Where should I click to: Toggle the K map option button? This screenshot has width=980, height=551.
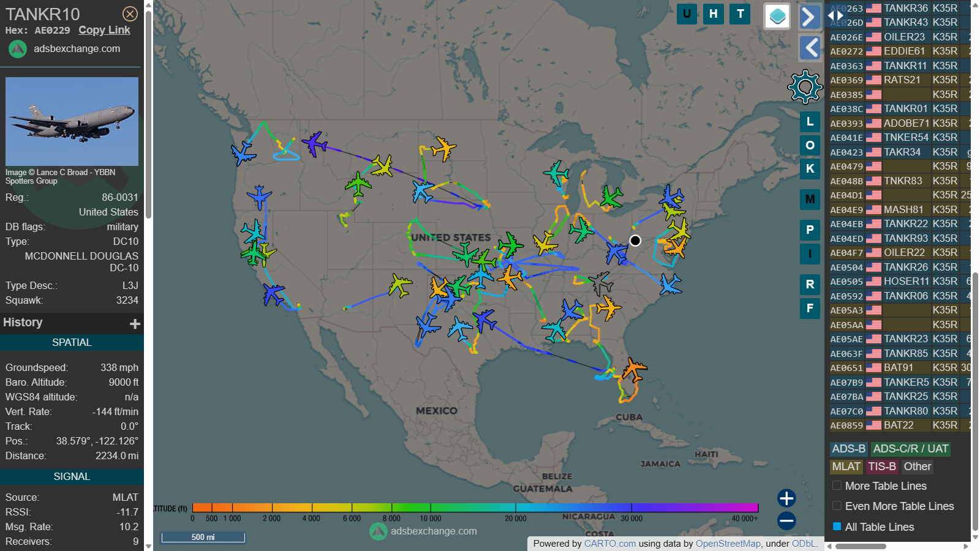pyautogui.click(x=810, y=168)
